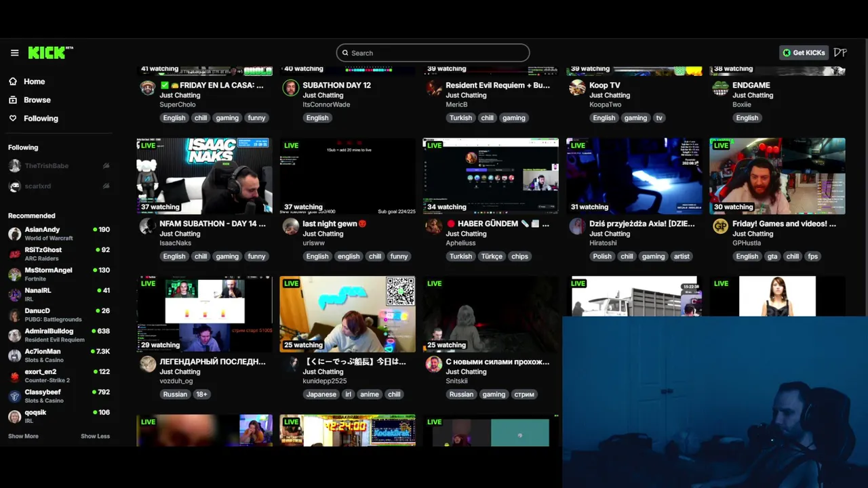Click Classybeef's avatar in Recommended
868x488 pixels.
(14, 396)
